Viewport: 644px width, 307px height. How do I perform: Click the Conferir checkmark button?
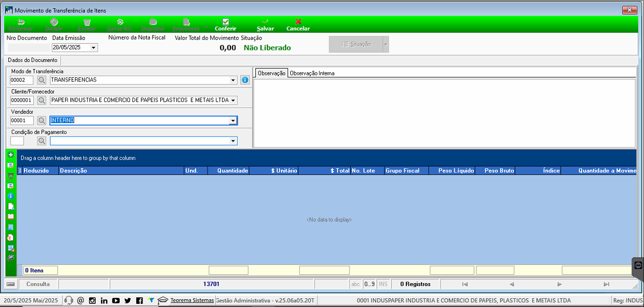click(225, 25)
